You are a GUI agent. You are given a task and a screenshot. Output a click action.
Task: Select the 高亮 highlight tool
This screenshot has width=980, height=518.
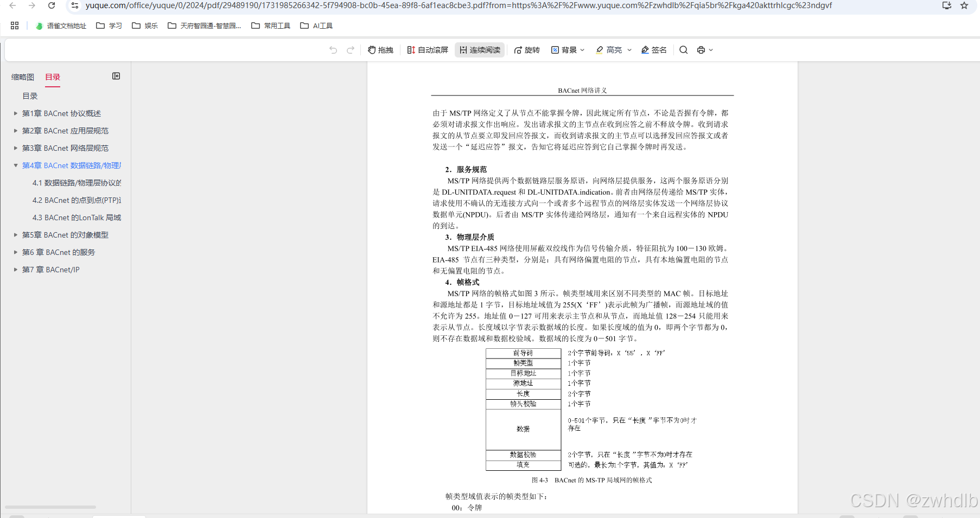[x=609, y=50]
